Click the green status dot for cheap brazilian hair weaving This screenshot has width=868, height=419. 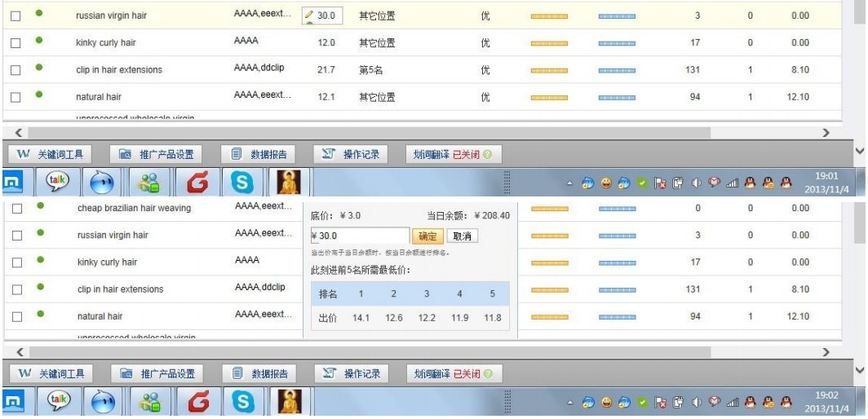pyautogui.click(x=41, y=205)
